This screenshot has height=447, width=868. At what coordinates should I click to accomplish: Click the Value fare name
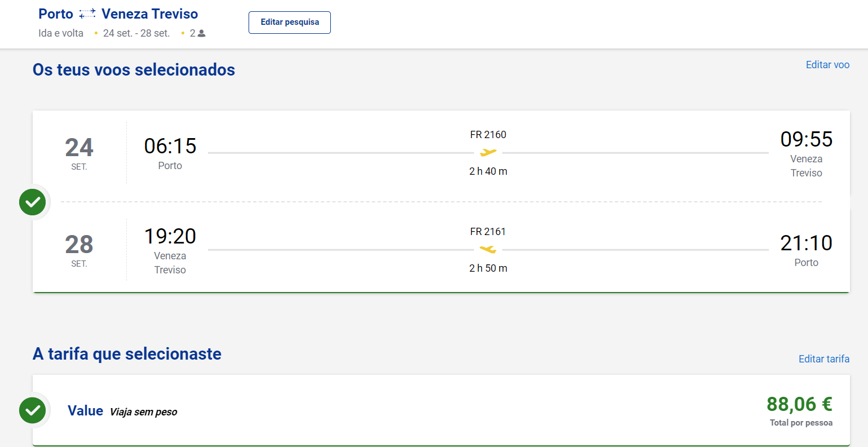pos(86,410)
